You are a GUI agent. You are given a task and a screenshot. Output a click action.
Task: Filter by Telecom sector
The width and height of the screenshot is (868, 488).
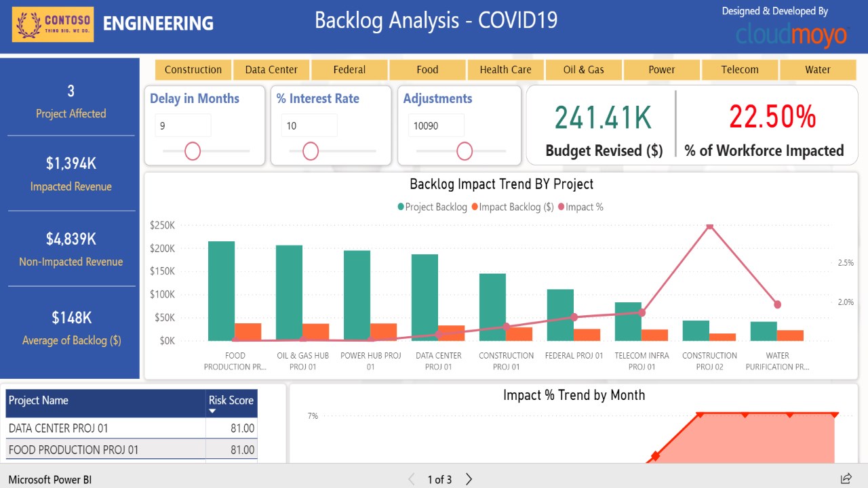[740, 70]
